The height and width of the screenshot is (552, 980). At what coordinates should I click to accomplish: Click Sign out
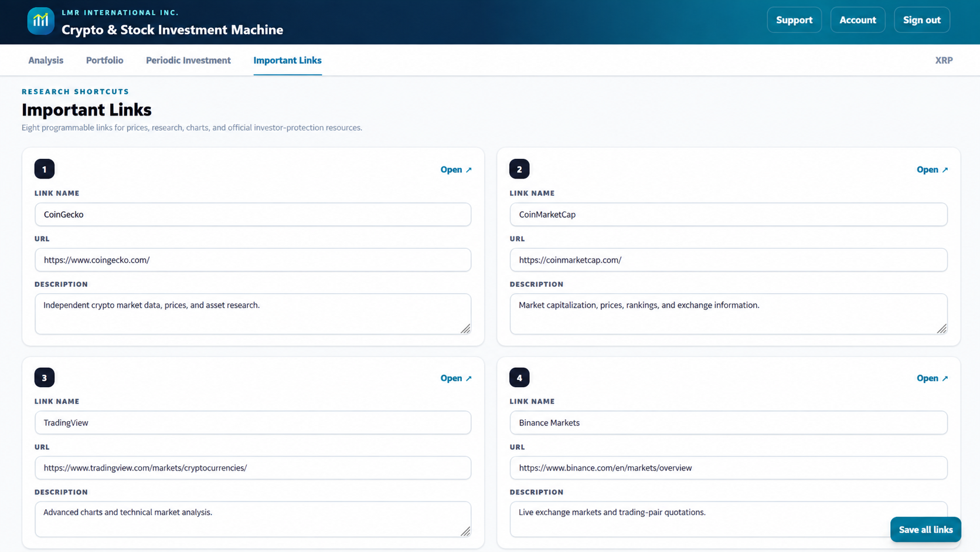coord(921,20)
